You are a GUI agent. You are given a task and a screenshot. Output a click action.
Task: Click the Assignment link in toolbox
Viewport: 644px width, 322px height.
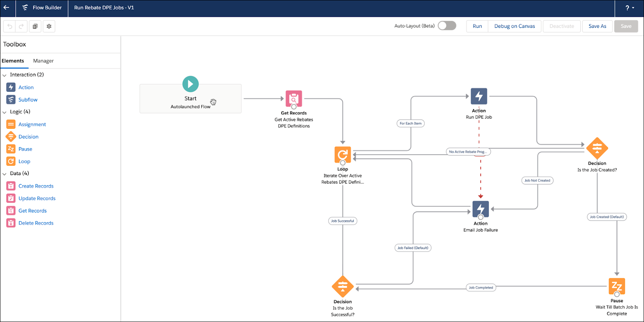tap(32, 124)
